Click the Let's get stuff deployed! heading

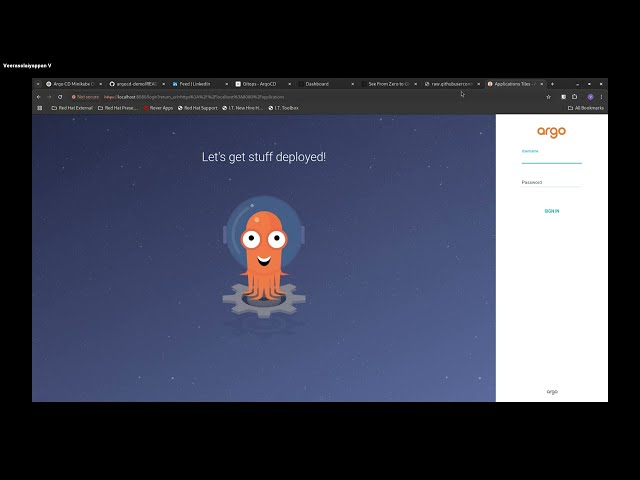click(264, 157)
